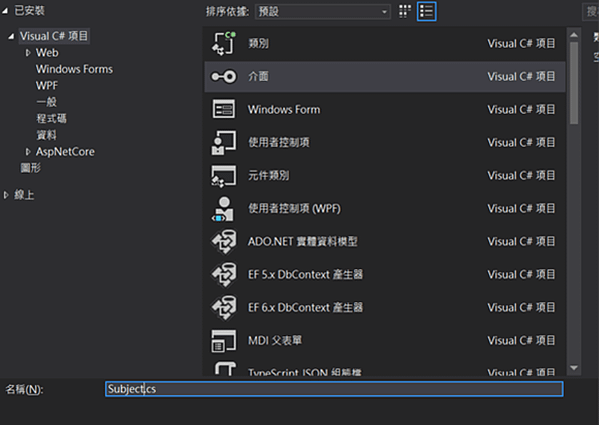
Task: Click the 使用者控制項 (WPF) template icon
Action: [x=223, y=209]
